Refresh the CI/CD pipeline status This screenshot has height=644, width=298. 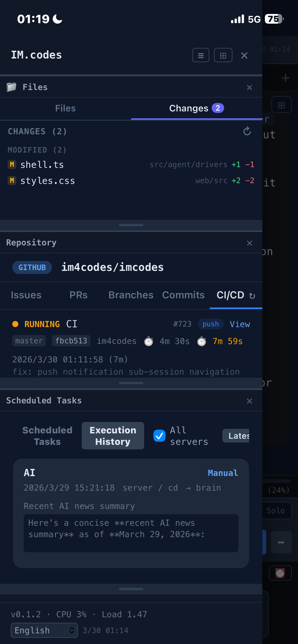tap(252, 296)
